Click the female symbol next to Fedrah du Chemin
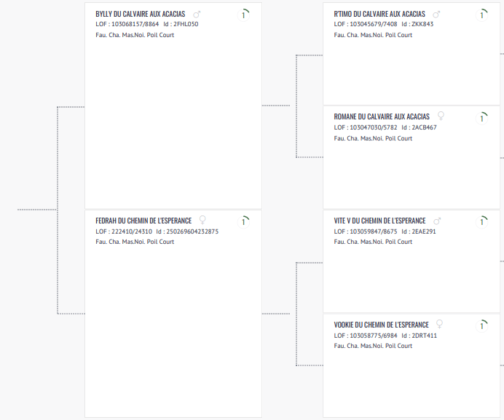 (202, 220)
